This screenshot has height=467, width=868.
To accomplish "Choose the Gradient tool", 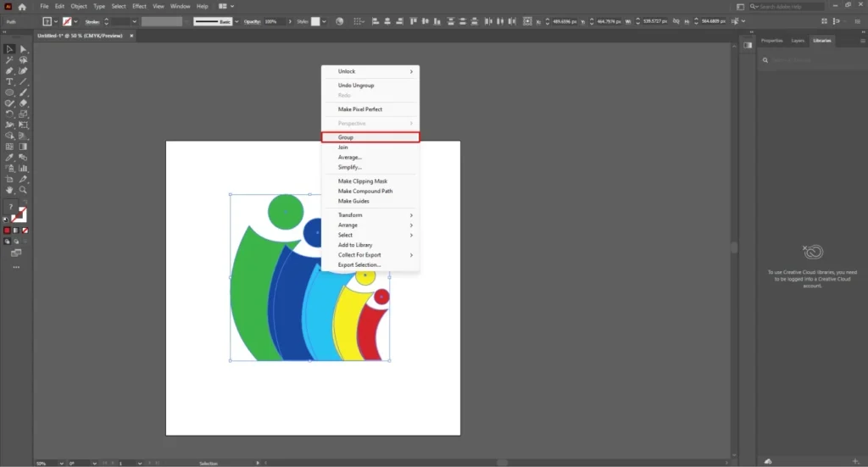I will (x=23, y=147).
